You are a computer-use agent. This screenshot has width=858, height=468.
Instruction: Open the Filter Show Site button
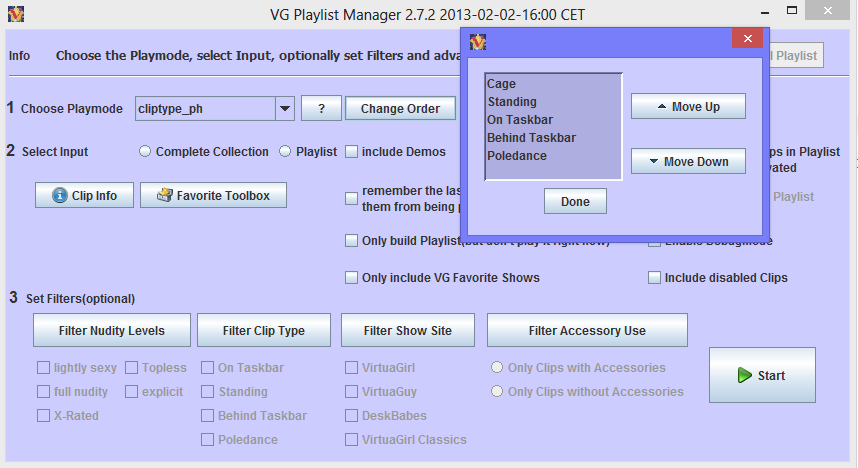pos(407,331)
